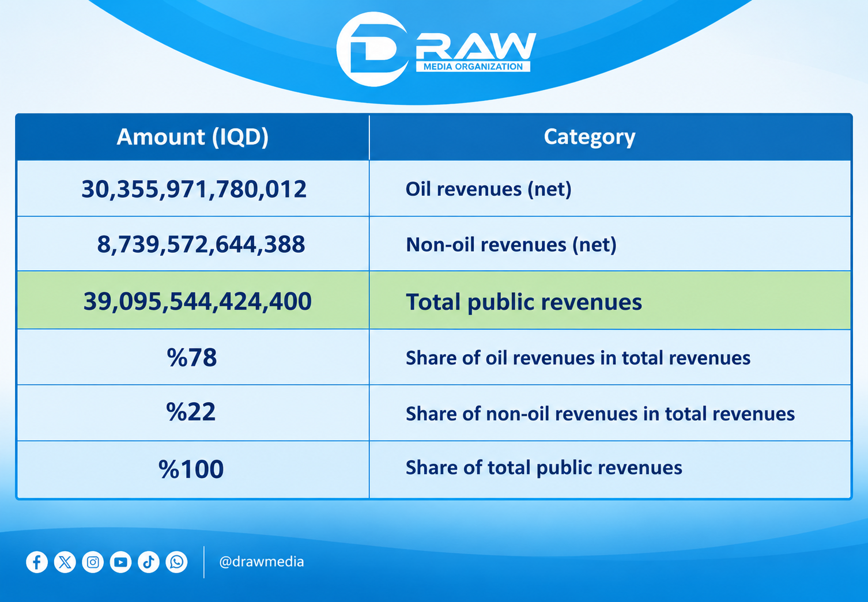Select the Amount (IQD) column header
868x602 pixels.
point(193,137)
